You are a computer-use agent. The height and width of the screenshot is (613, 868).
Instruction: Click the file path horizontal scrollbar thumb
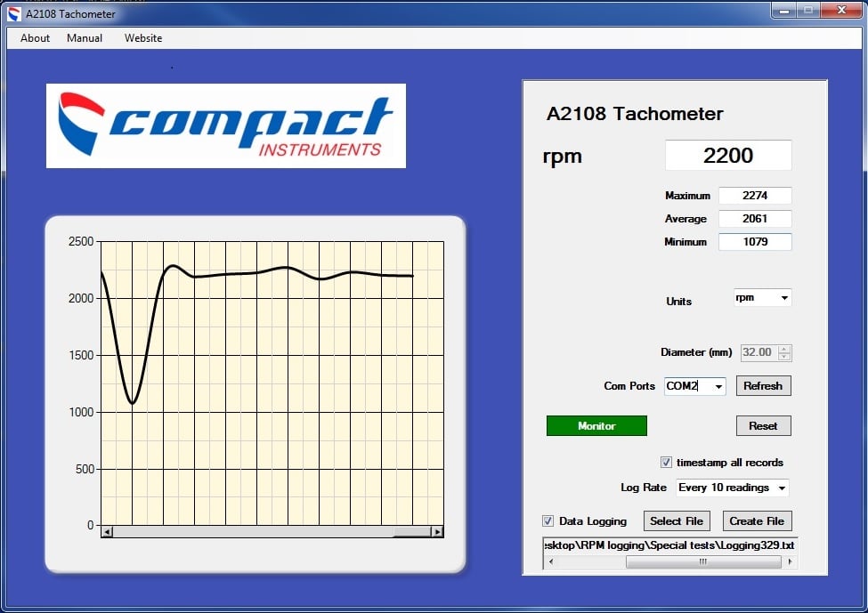tap(703, 561)
